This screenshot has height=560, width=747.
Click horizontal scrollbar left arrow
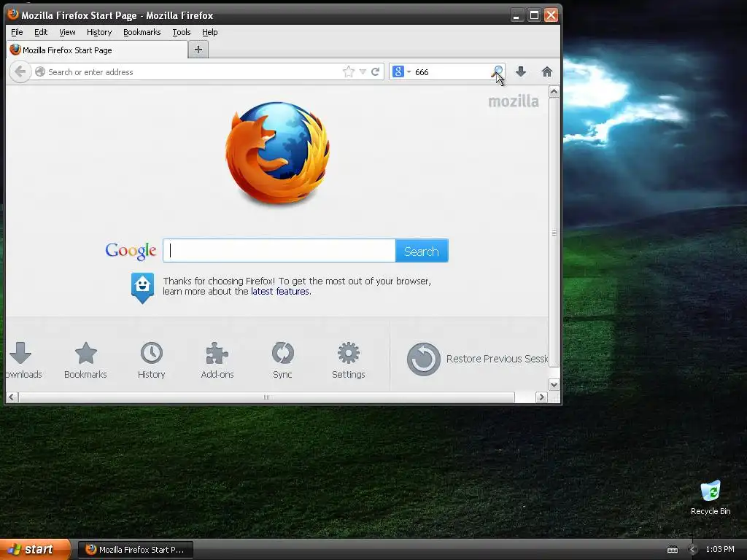click(12, 397)
